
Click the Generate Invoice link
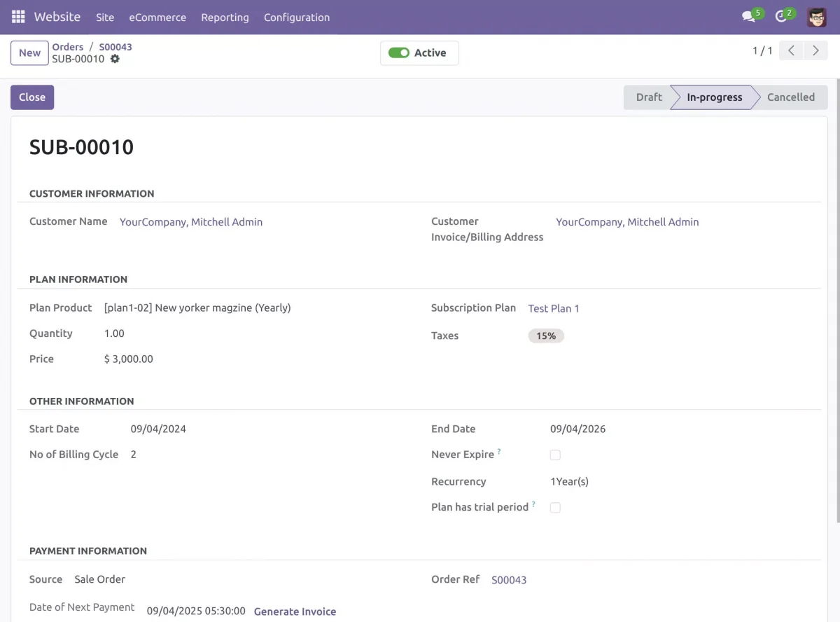[295, 611]
